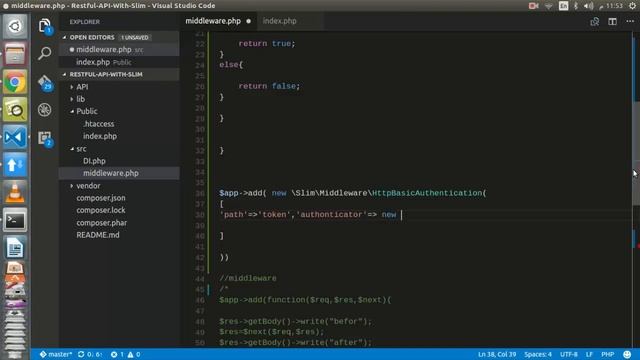
Task: Open Files manager from the dock
Action: click(15, 54)
